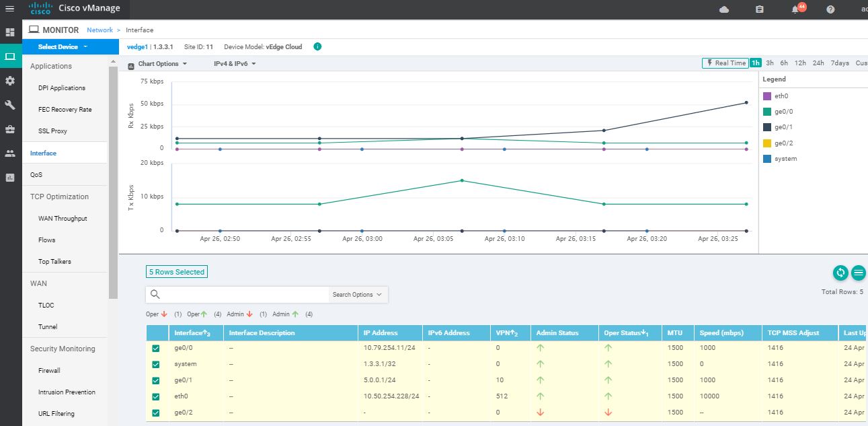Uncheck the ge0/1 row checkbox

[156, 380]
